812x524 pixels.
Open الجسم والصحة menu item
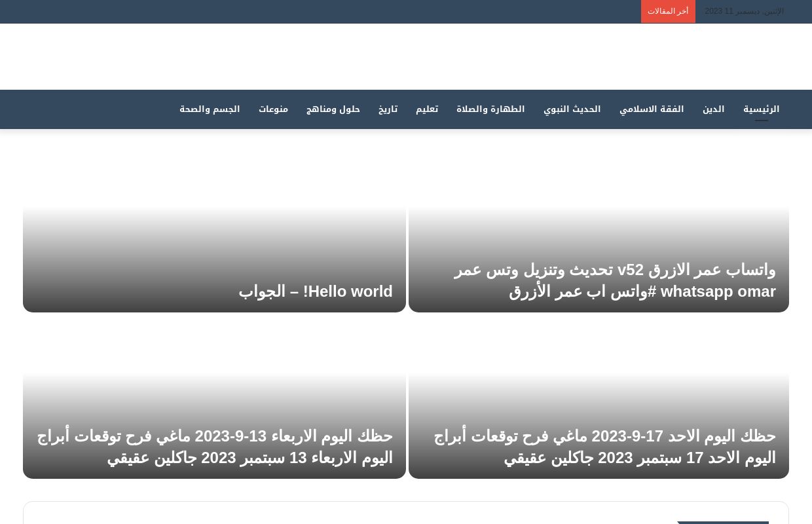click(210, 109)
